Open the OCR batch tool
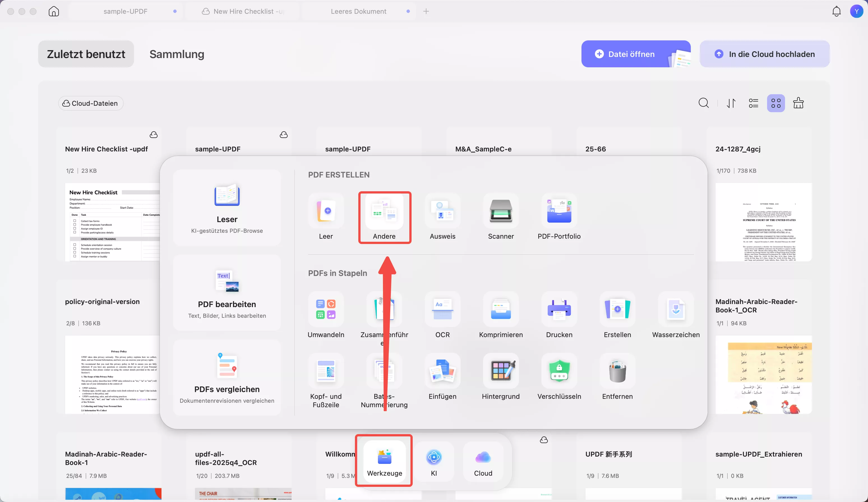Image resolution: width=868 pixels, height=502 pixels. pyautogui.click(x=442, y=309)
